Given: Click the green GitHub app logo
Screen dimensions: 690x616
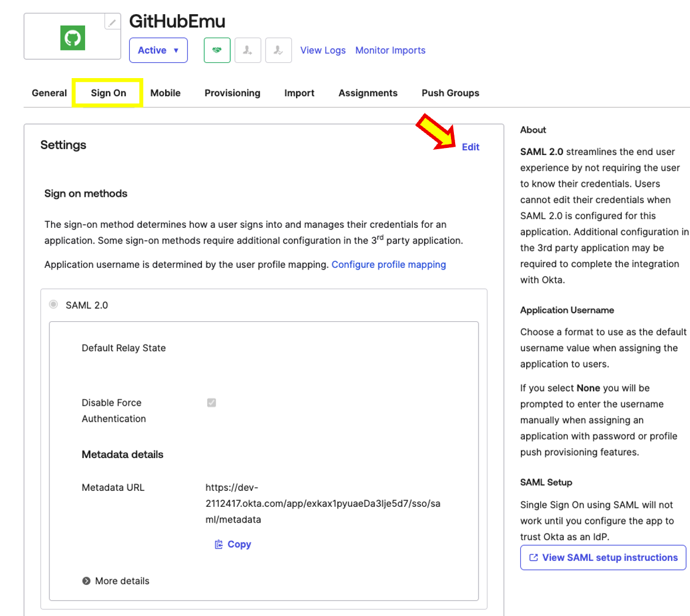Looking at the screenshot, I should 73,38.
